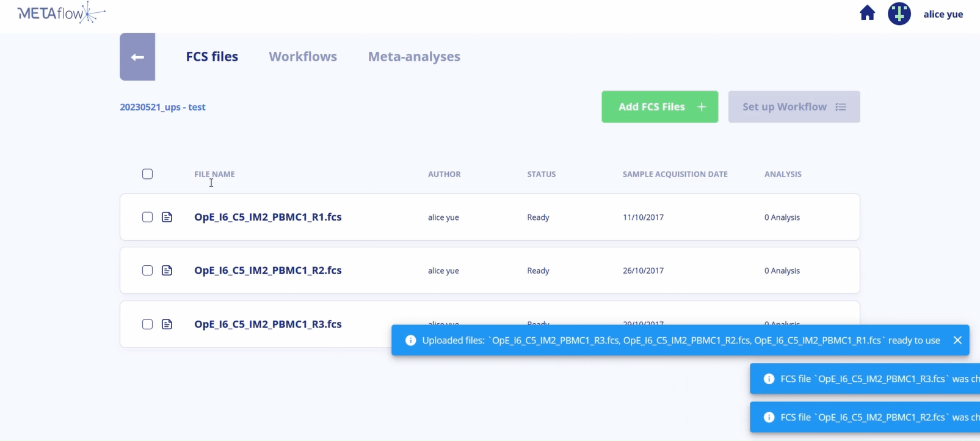Click the Add FCS Files button
The height and width of the screenshot is (441, 980).
click(x=659, y=107)
